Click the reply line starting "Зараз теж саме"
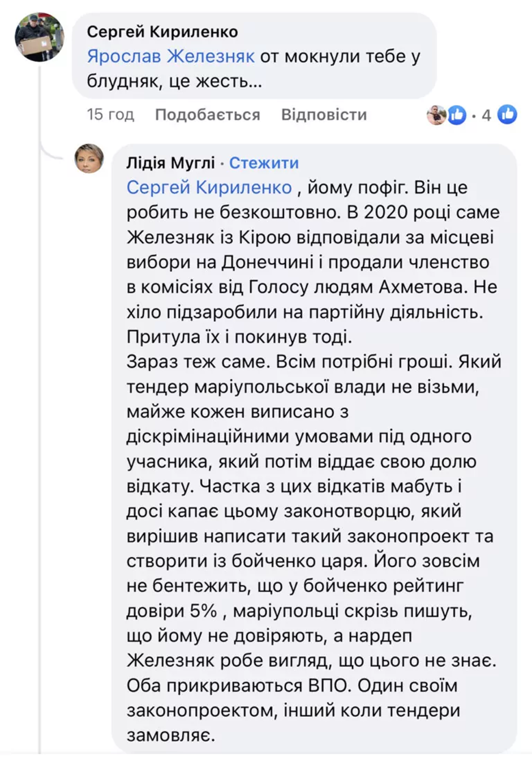The width and height of the screenshot is (532, 761). 314,362
